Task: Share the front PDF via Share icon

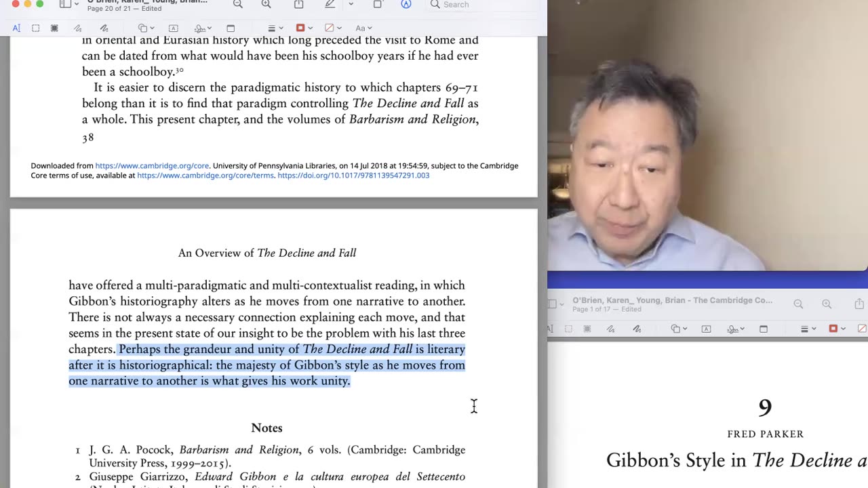Action: (x=299, y=4)
